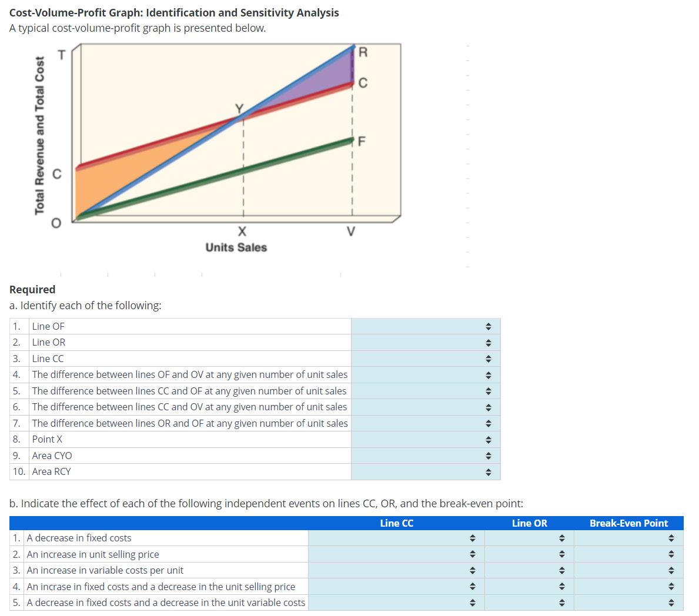The width and height of the screenshot is (699, 616).
Task: Open Line OR dropdown for increase in selling price
Action: tap(562, 553)
